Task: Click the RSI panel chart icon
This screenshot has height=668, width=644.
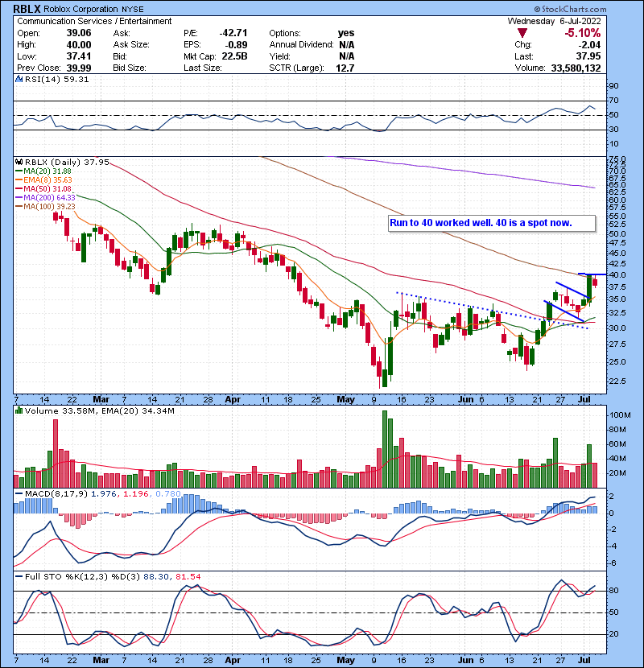Action: [x=19, y=79]
